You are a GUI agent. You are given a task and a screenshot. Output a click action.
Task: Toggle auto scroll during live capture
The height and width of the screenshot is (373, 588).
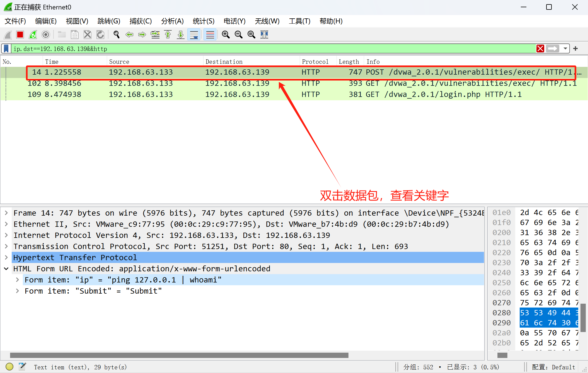194,35
